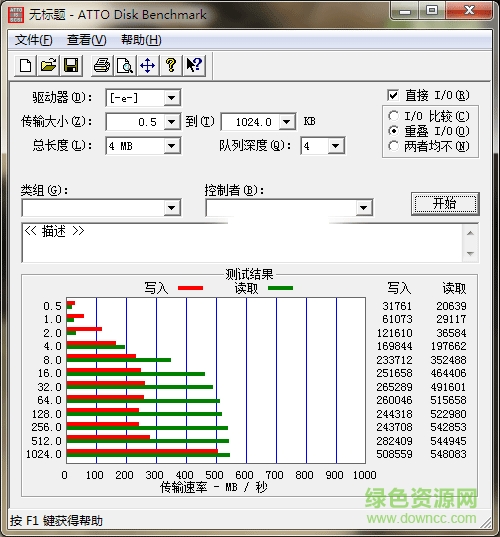Viewport: 500px width, 537px height.
Task: Open a benchmark file via folder icon
Action: click(x=48, y=65)
